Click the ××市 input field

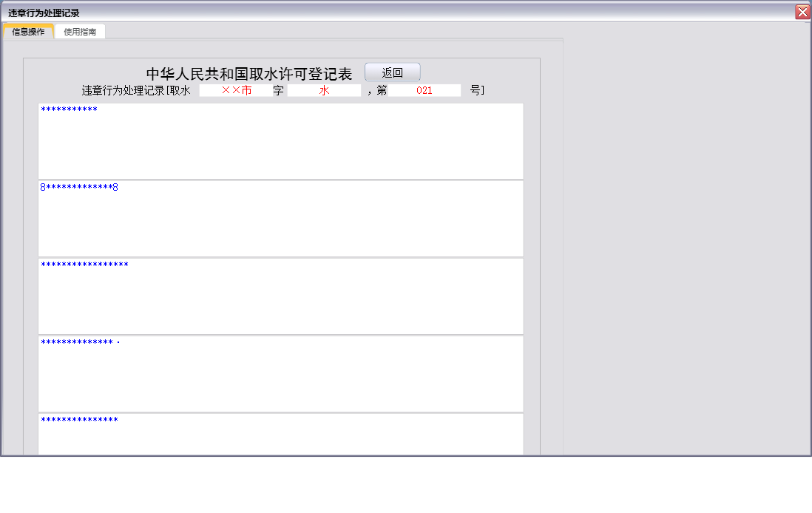236,91
